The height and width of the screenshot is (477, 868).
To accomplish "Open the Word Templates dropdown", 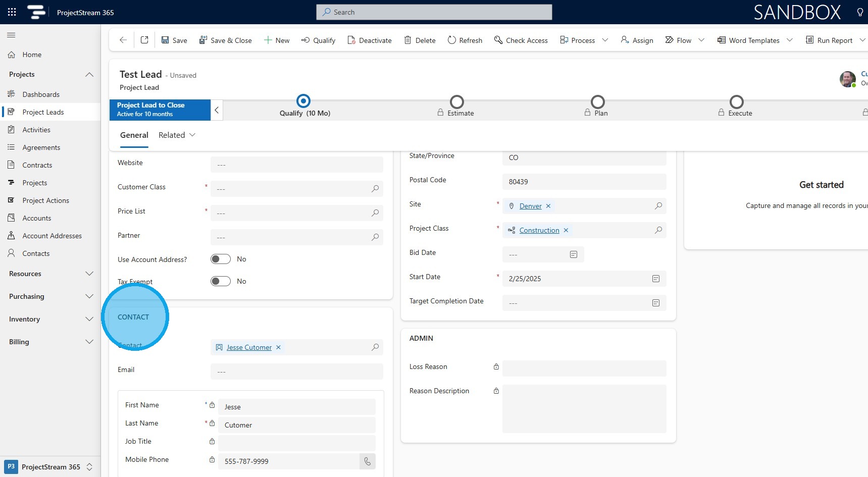I will click(x=790, y=40).
